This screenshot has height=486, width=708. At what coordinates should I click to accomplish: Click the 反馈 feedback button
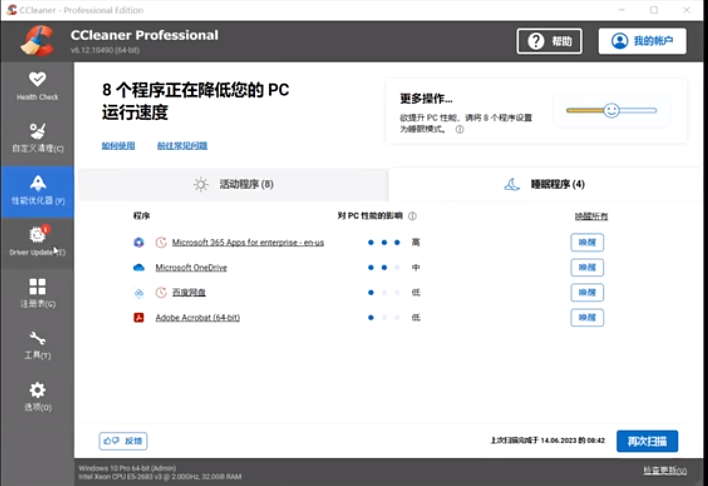click(x=123, y=441)
